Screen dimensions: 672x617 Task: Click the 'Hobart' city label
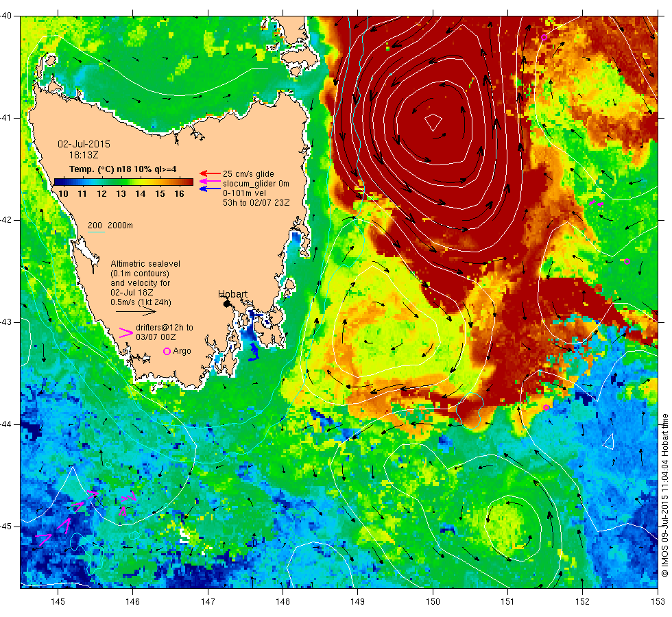[232, 294]
